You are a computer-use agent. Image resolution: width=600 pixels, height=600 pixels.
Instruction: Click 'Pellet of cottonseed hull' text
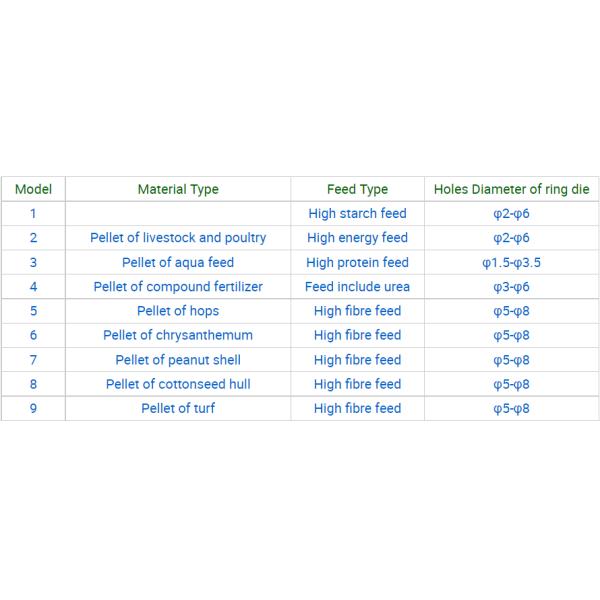tap(178, 384)
